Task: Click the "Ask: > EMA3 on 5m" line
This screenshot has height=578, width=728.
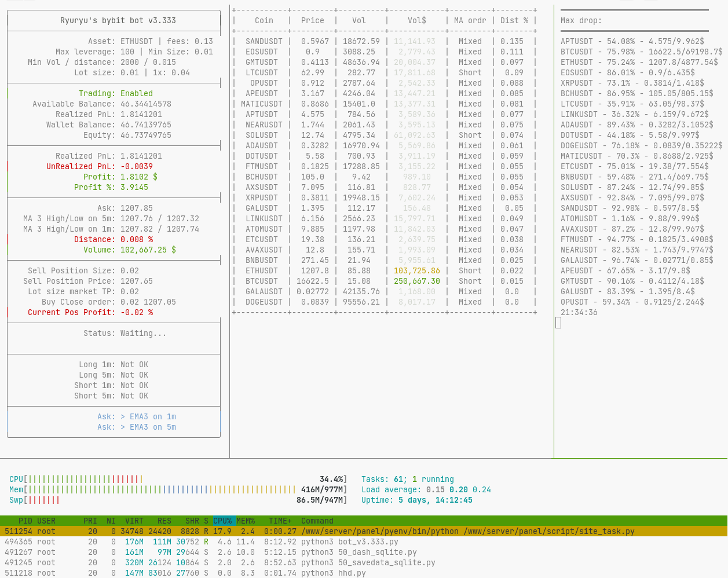Action: pyautogui.click(x=137, y=427)
